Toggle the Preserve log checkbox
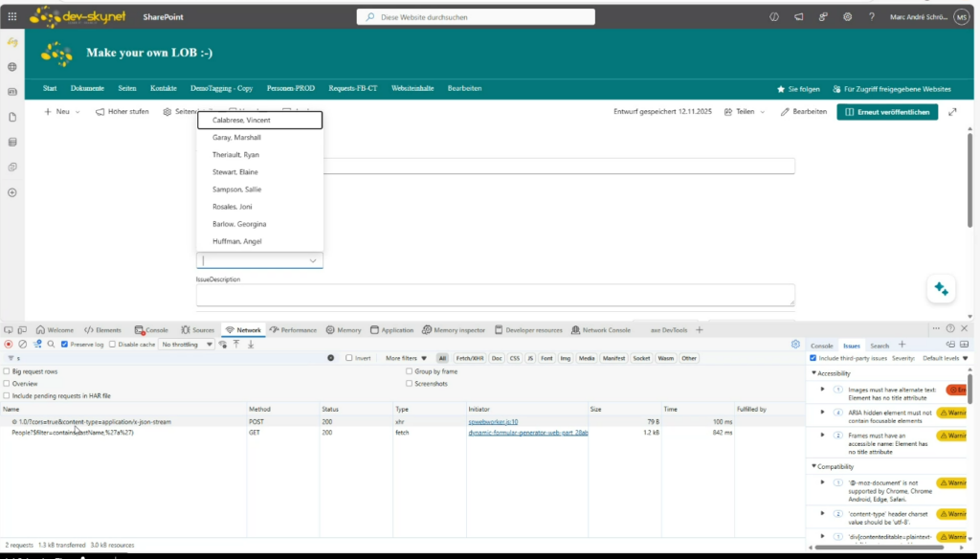Screen dimensions: 980x559 click(x=65, y=345)
